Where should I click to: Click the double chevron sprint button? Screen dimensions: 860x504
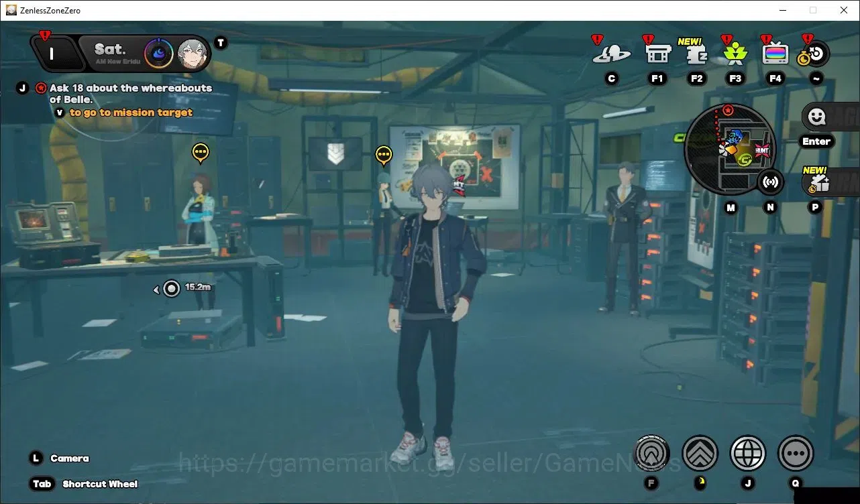click(x=700, y=454)
